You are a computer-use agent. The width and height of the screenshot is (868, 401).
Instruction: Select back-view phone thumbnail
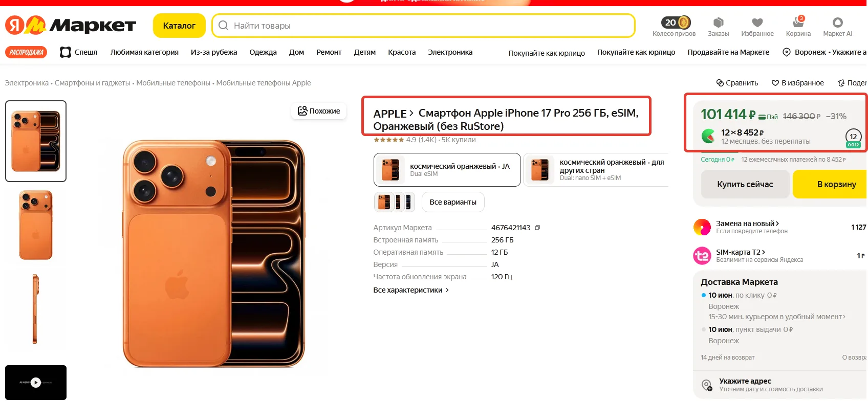(36, 225)
